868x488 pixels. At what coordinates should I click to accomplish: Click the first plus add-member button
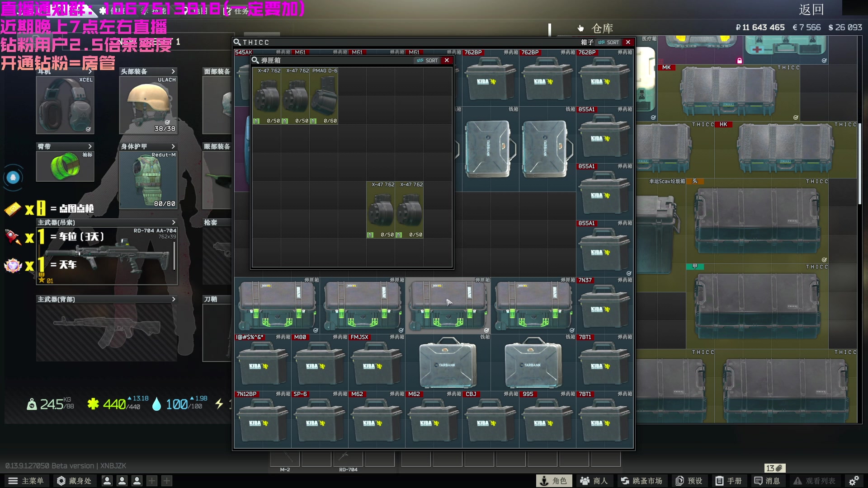point(152,481)
